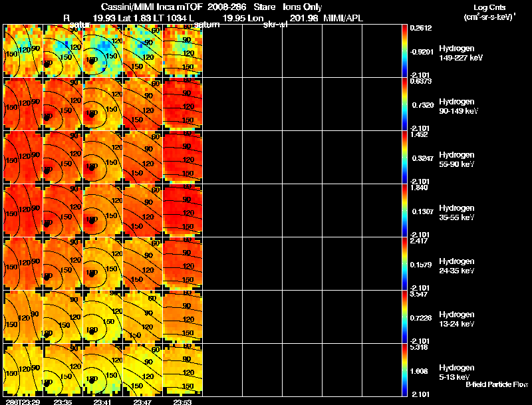Click the 'Hydrogen 149-227 keV' label
This screenshot has height=405, width=532.
tap(461, 53)
